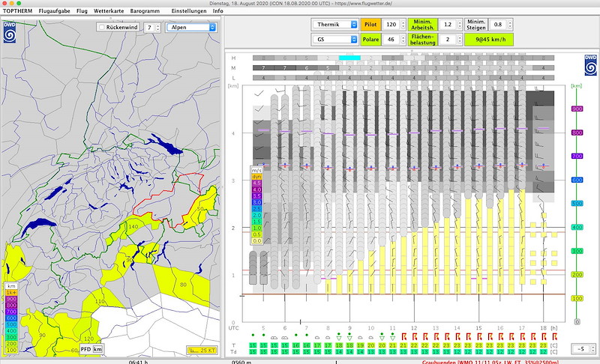Click the Minim. Steigen button
Screen dimensions: 600x364
pos(476,25)
